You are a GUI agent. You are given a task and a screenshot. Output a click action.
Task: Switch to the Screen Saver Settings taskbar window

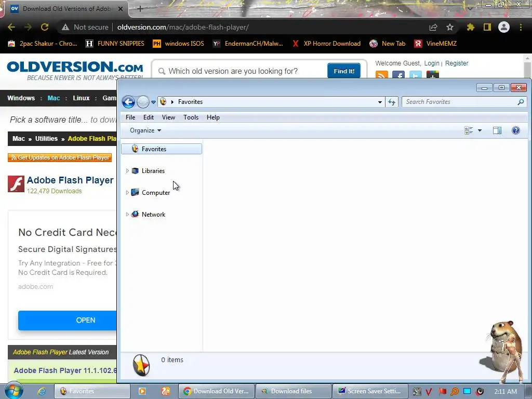click(370, 391)
